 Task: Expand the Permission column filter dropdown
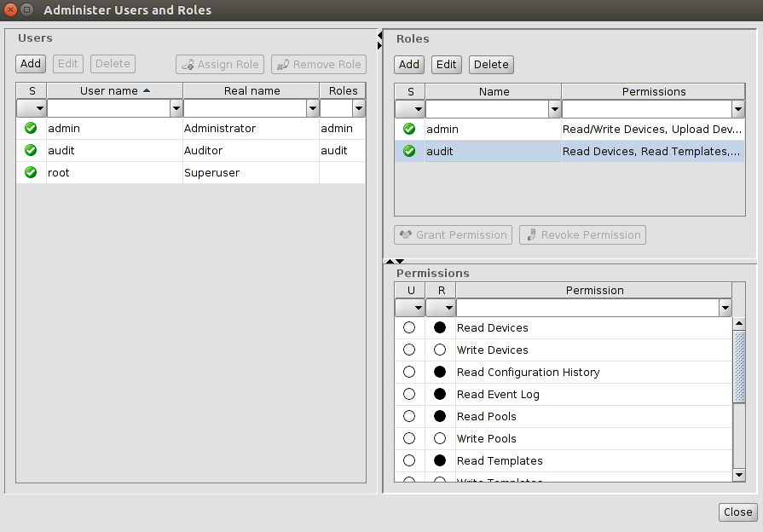(725, 308)
